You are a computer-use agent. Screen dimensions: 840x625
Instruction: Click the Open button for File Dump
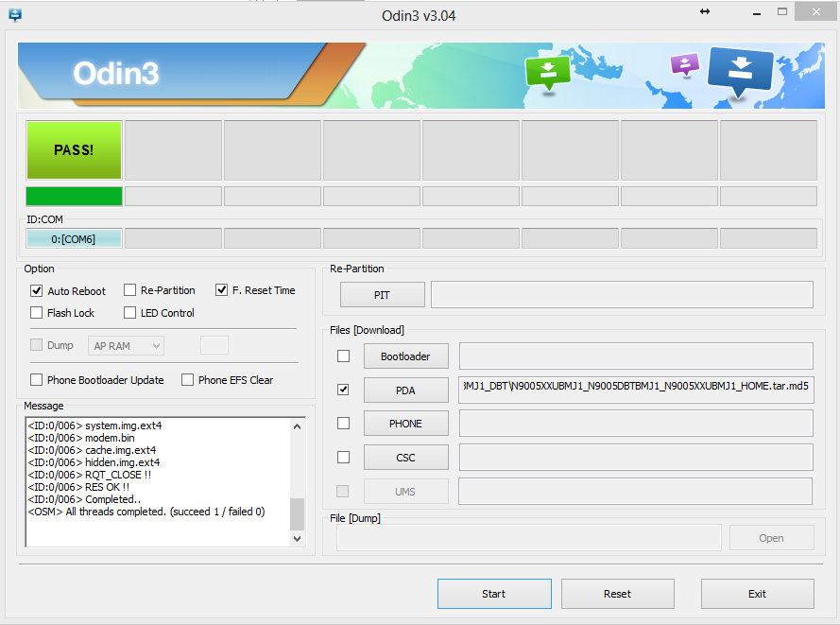(771, 538)
